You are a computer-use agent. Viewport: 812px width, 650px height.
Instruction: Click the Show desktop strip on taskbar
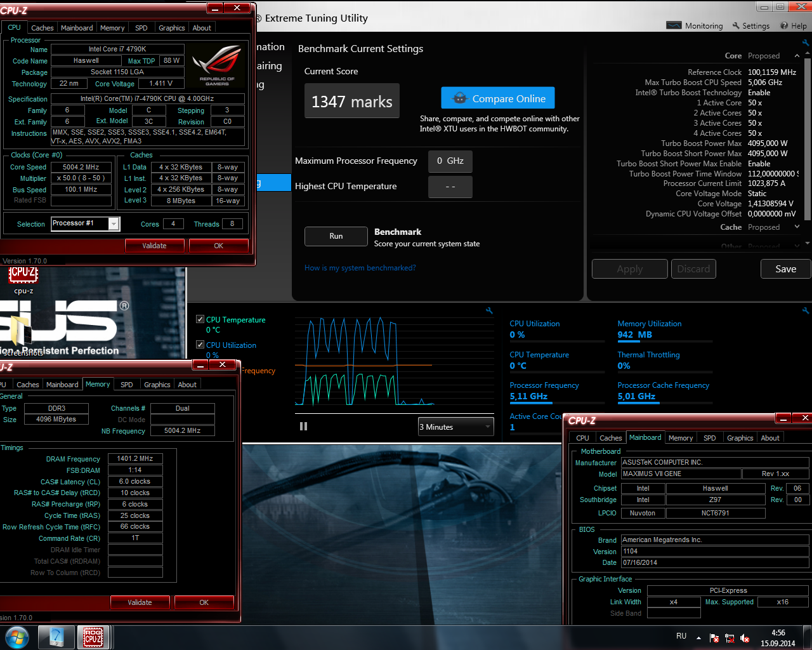(808, 637)
